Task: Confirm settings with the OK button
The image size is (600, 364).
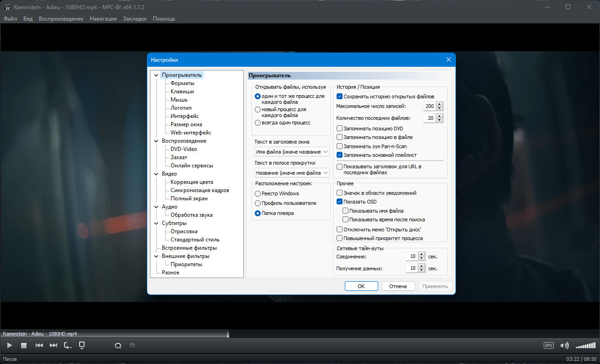Action: (x=361, y=286)
